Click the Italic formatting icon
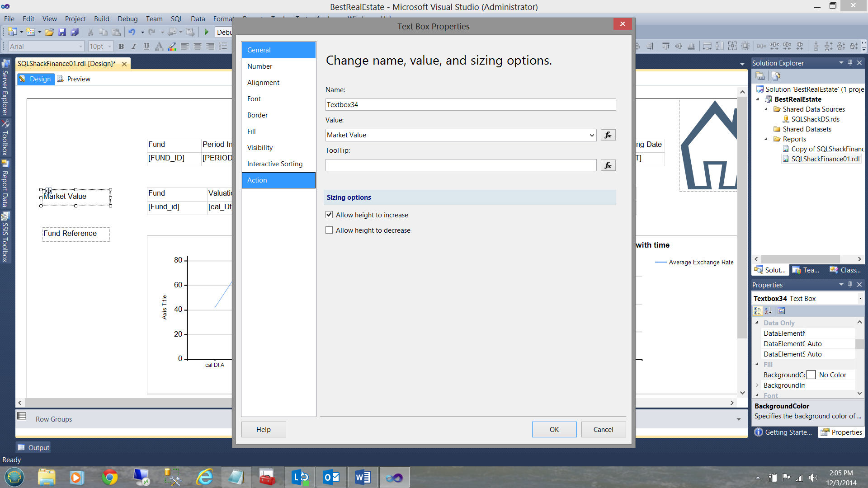868x488 pixels. [134, 46]
